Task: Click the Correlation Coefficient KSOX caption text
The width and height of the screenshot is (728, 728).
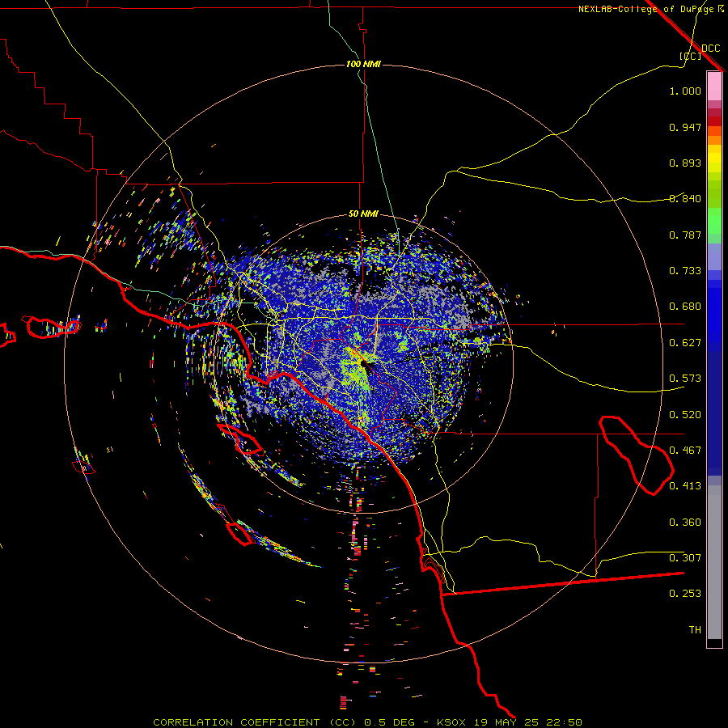Action: 368,722
